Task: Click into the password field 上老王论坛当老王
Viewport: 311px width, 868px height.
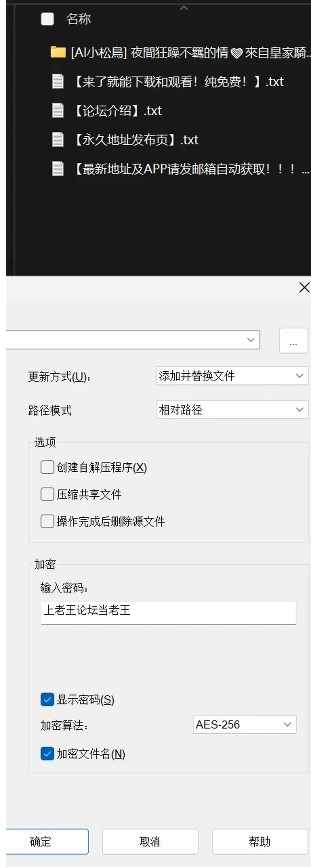Action: pos(169,613)
